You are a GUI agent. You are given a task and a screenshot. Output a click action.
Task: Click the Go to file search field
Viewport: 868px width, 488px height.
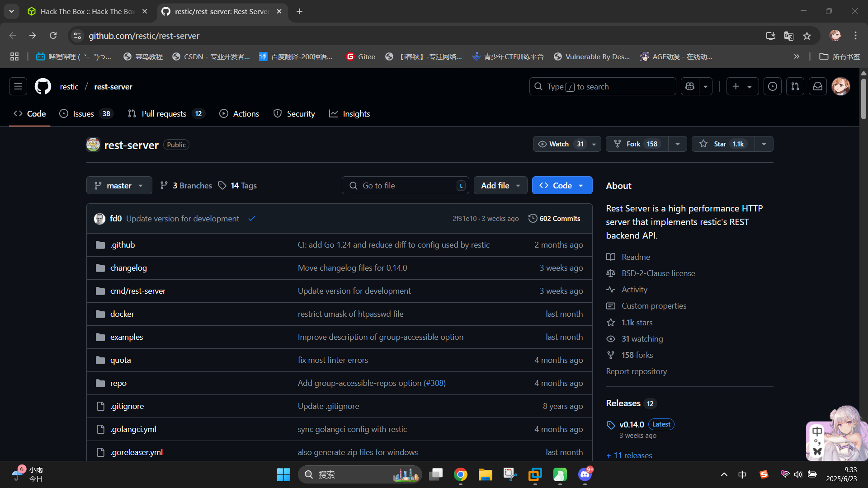pyautogui.click(x=405, y=186)
